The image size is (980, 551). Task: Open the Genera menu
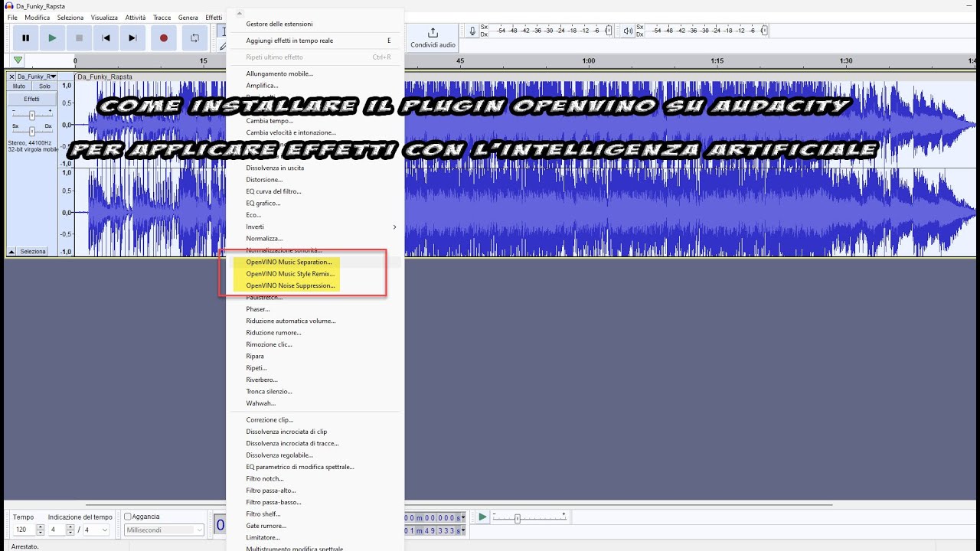188,17
